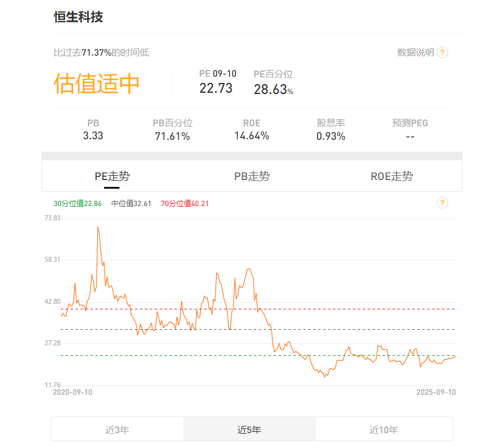
Task: Select the 近10年 time range
Action: (x=384, y=429)
